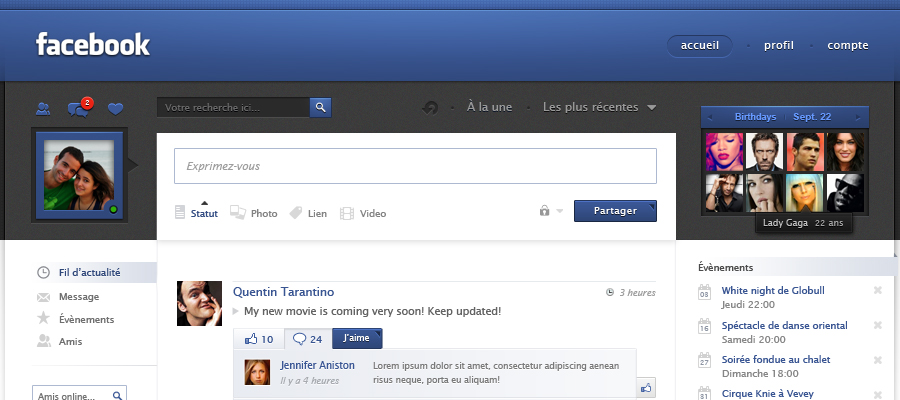Click the Statut document icon

[x=180, y=212]
